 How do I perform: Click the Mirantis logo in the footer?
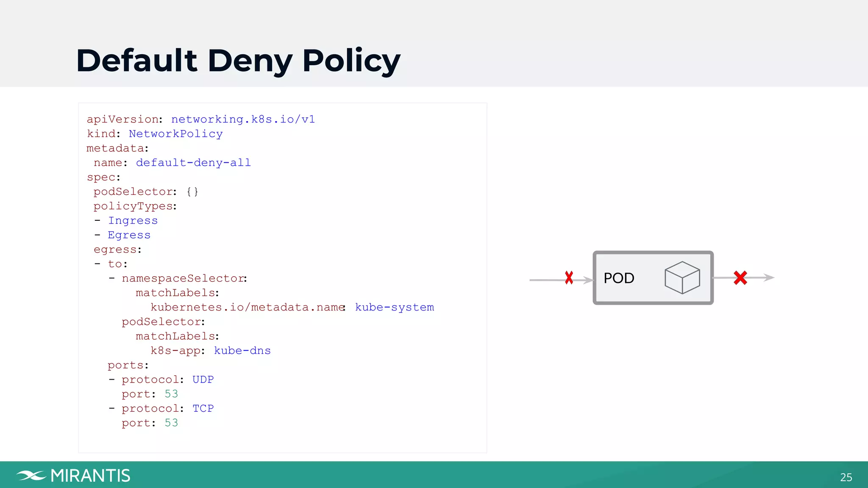(73, 476)
